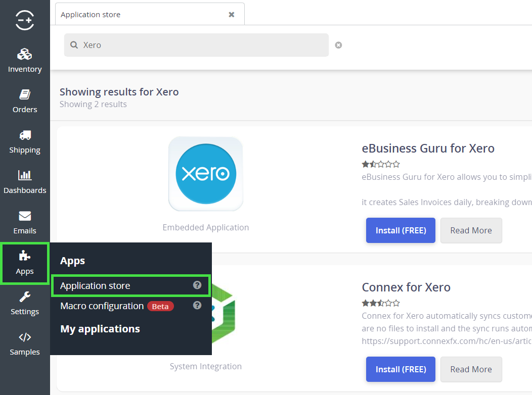The image size is (532, 395).
Task: Focus the Xero search input field
Action: point(196,45)
